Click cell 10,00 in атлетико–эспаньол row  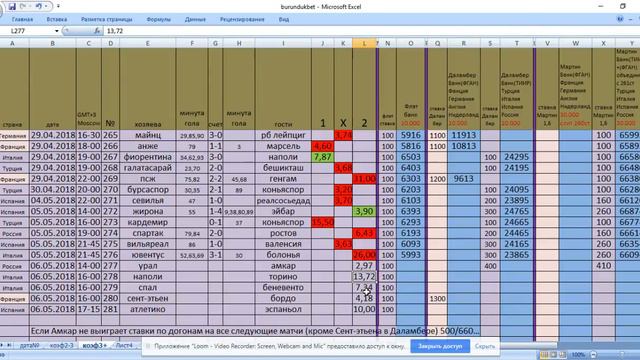pyautogui.click(x=364, y=309)
